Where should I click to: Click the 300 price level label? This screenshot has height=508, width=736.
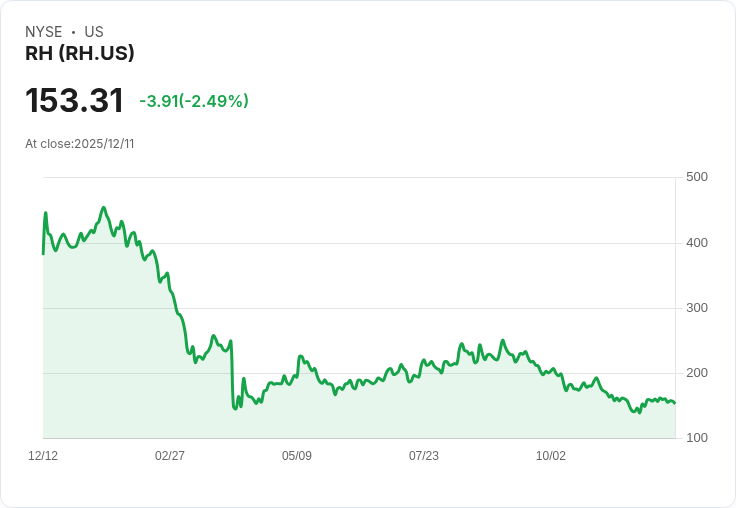click(x=697, y=308)
